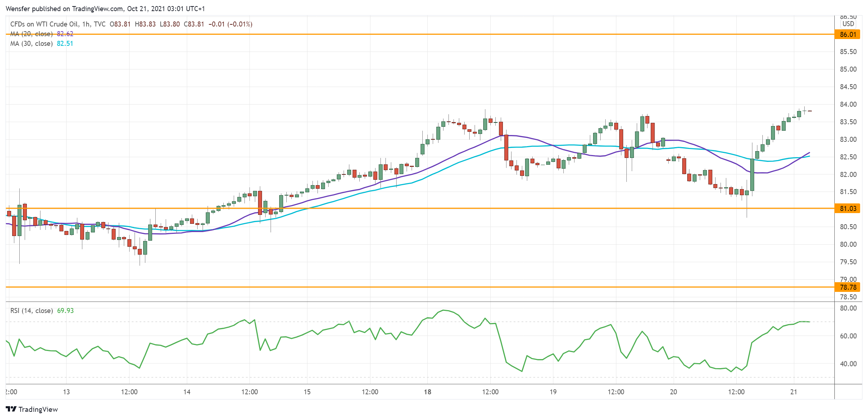Click the date label 21 on time axis
The image size is (868, 419).
(x=794, y=392)
